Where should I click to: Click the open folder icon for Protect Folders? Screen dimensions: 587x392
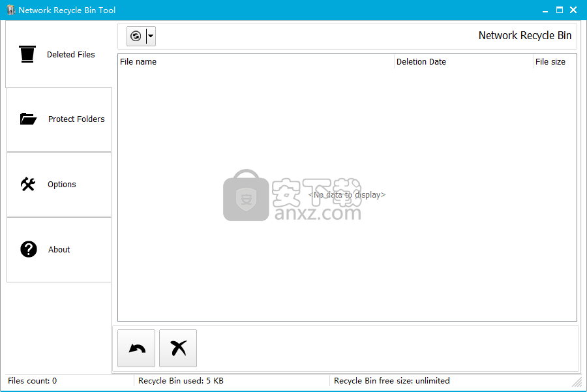(x=28, y=119)
